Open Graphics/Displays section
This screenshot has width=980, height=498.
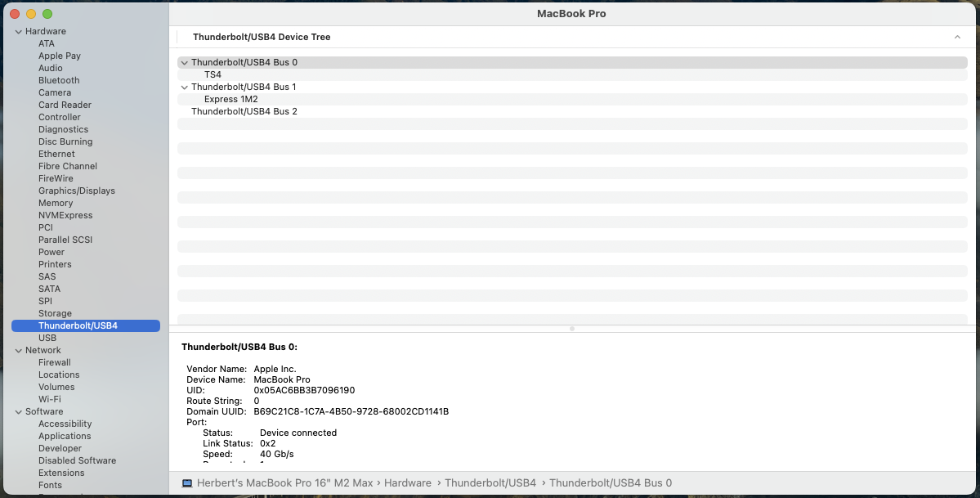click(x=76, y=191)
